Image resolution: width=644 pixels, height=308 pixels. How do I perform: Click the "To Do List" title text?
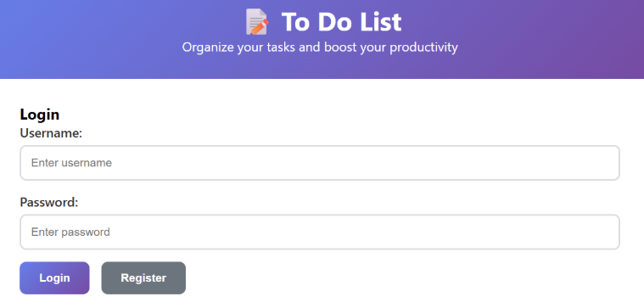[341, 22]
